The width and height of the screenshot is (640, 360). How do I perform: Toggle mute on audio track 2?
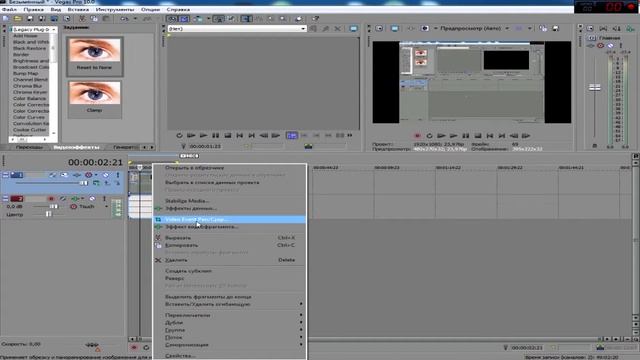[92, 199]
